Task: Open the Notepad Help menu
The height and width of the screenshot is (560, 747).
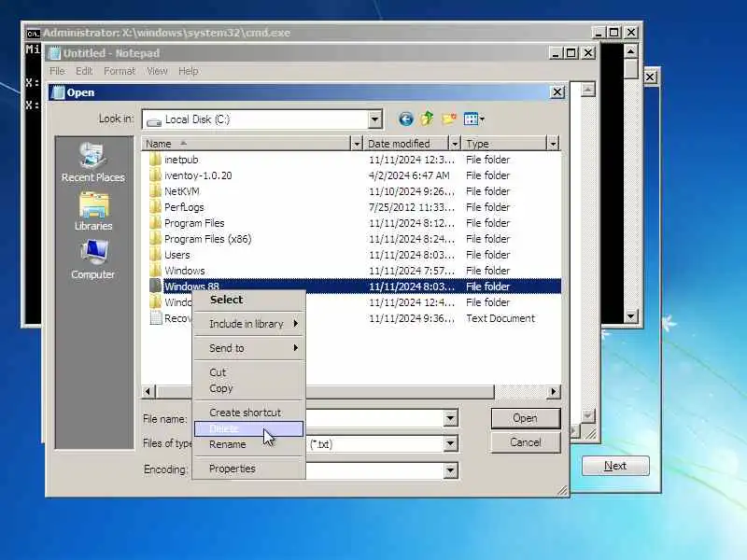Action: [x=189, y=71]
